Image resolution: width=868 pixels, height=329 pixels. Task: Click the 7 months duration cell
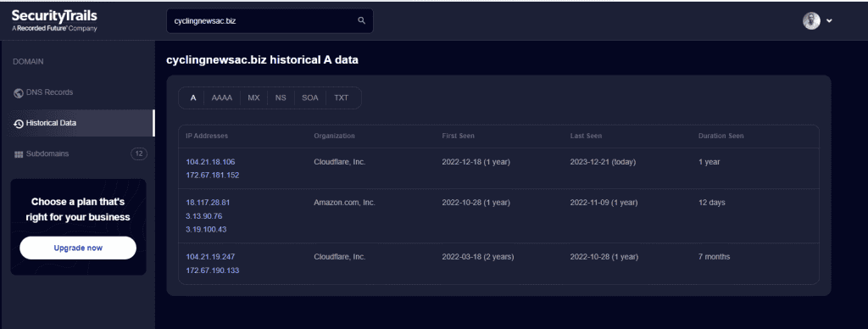tap(714, 256)
